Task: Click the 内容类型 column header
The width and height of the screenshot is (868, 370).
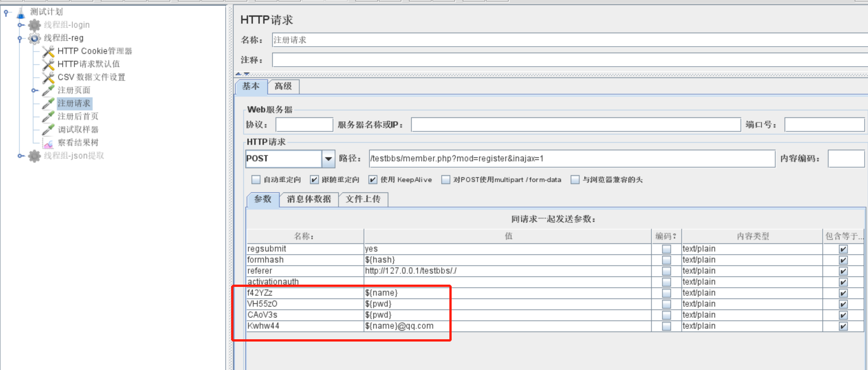Action: (x=752, y=236)
